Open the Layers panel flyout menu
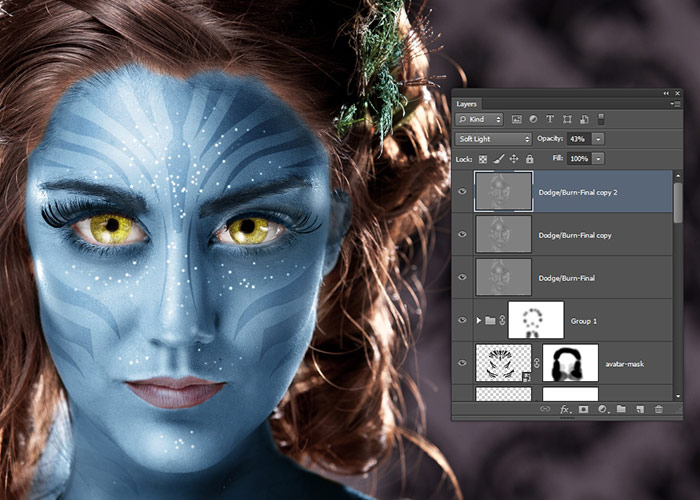The width and height of the screenshot is (700, 500). click(675, 104)
